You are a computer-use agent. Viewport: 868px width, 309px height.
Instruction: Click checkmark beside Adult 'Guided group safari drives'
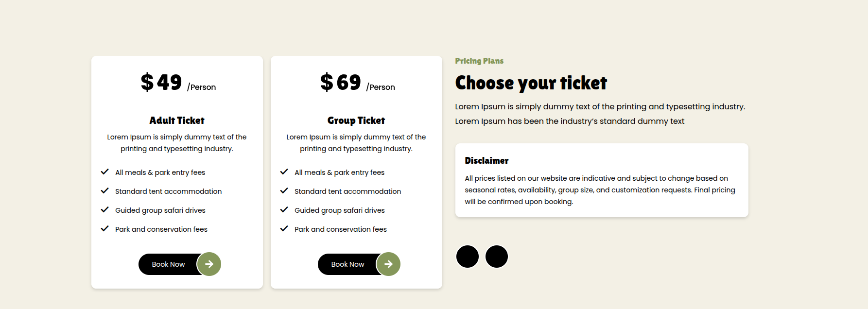coord(104,210)
